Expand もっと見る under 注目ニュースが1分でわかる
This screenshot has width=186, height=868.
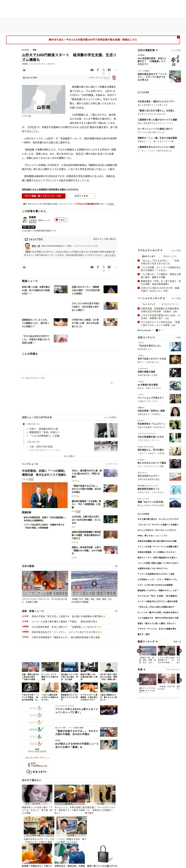(x=71, y=456)
